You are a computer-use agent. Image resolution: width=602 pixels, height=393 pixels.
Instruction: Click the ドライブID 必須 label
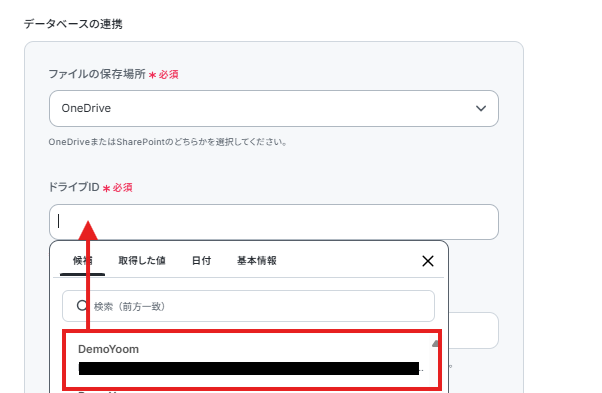(90, 187)
